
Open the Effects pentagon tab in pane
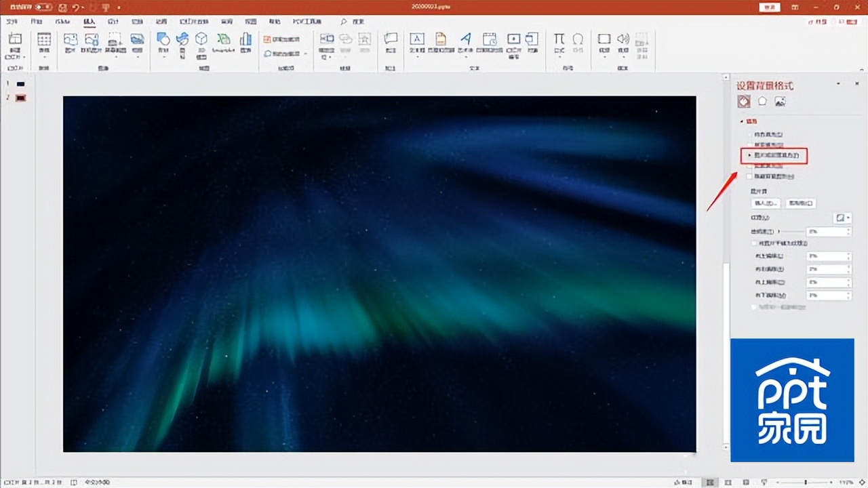click(x=762, y=101)
